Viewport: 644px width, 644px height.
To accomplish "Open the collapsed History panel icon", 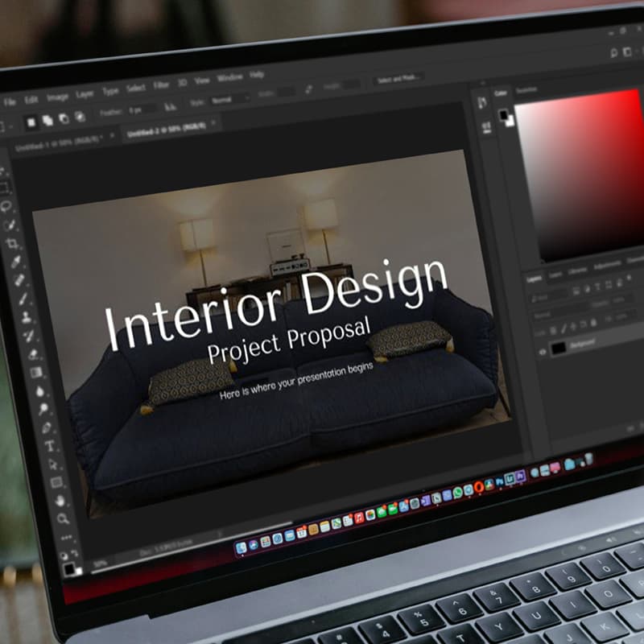I will coord(482,102).
